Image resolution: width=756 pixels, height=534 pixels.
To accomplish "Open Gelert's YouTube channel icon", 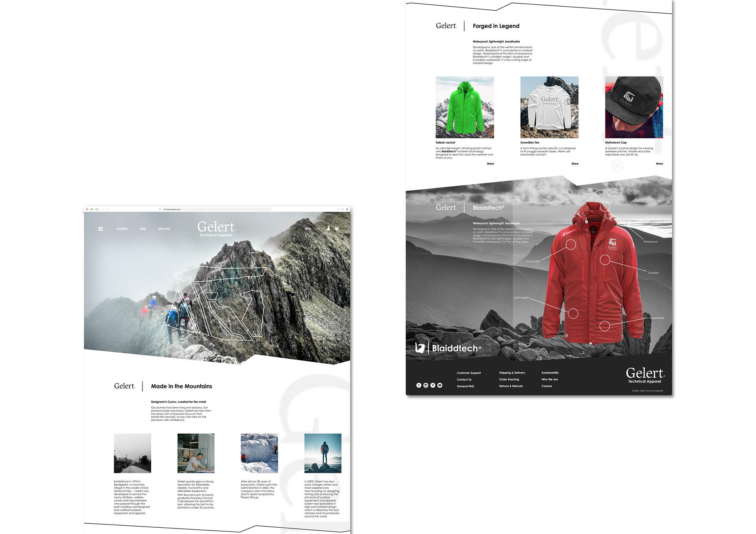I will 440,385.
